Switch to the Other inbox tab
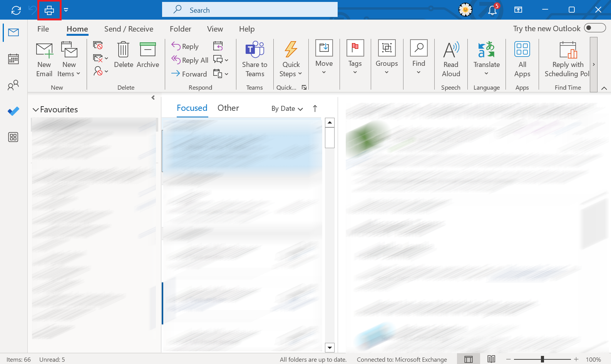 (x=228, y=108)
